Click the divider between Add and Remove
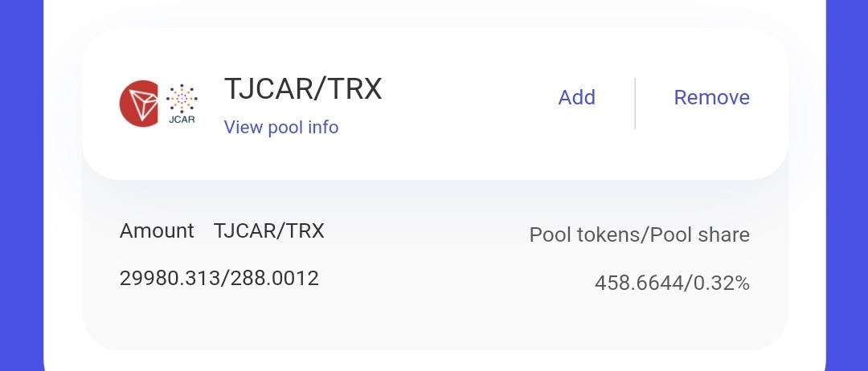Image resolution: width=868 pixels, height=371 pixels. tap(635, 104)
